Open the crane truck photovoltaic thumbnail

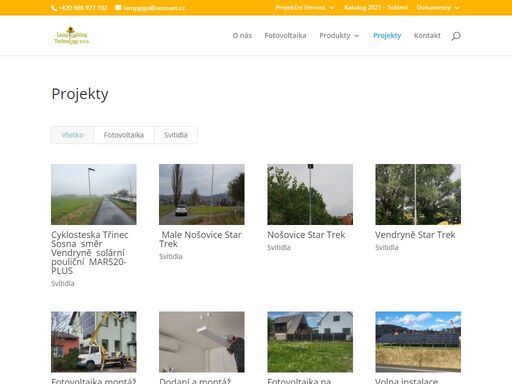[x=94, y=342]
